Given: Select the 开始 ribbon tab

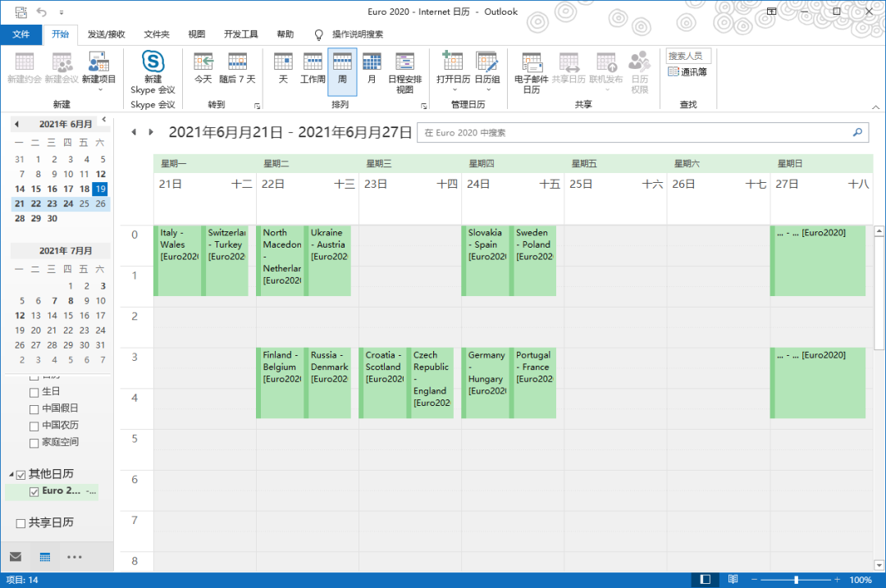Looking at the screenshot, I should pos(60,34).
